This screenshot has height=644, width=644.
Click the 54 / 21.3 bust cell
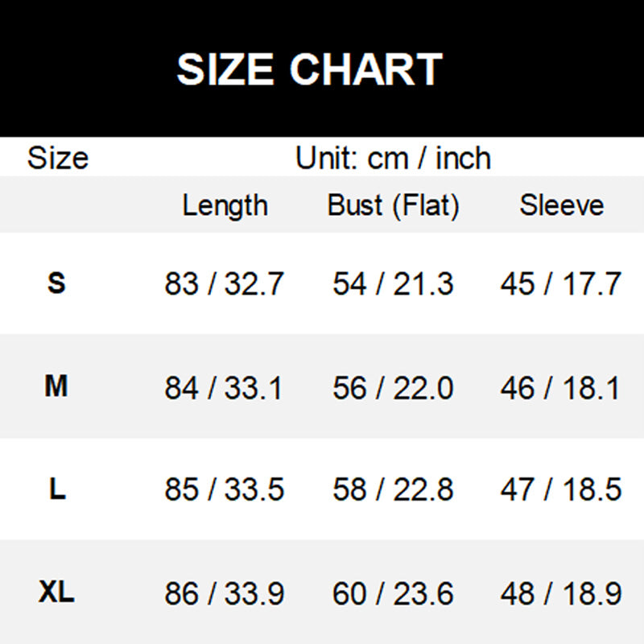[393, 284]
